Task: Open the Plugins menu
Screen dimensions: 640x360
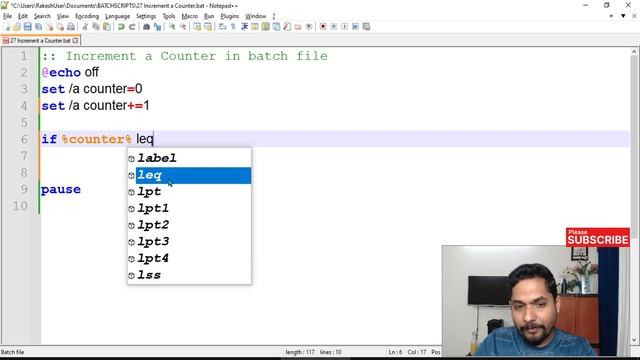Action: point(229,16)
